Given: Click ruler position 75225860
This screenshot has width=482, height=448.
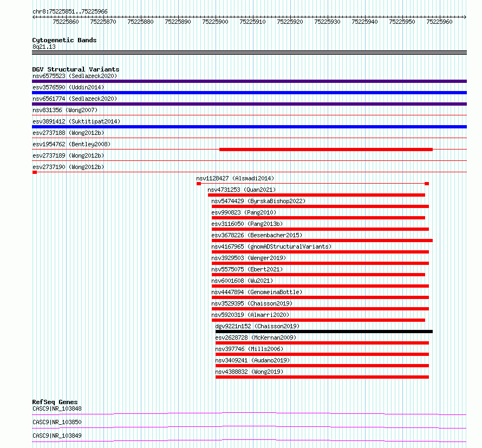Looking at the screenshot, I should coord(66,22).
